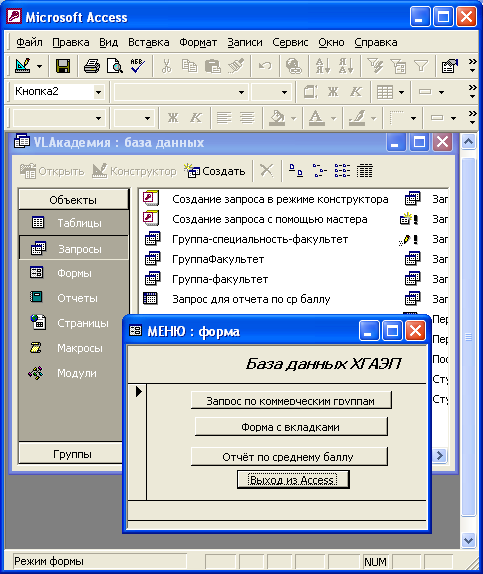Open the Правка menu
The width and height of the screenshot is (483, 574).
(x=71, y=42)
